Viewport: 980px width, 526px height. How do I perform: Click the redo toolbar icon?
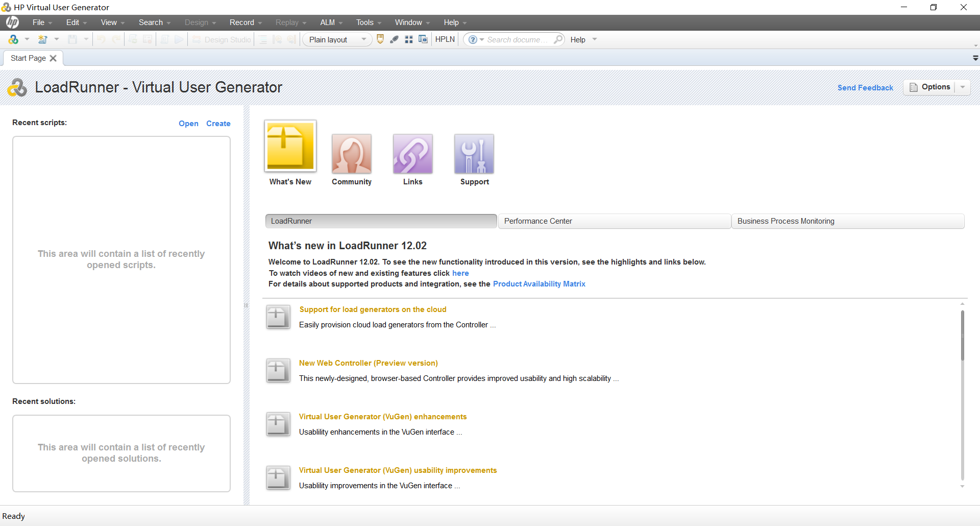(x=117, y=39)
